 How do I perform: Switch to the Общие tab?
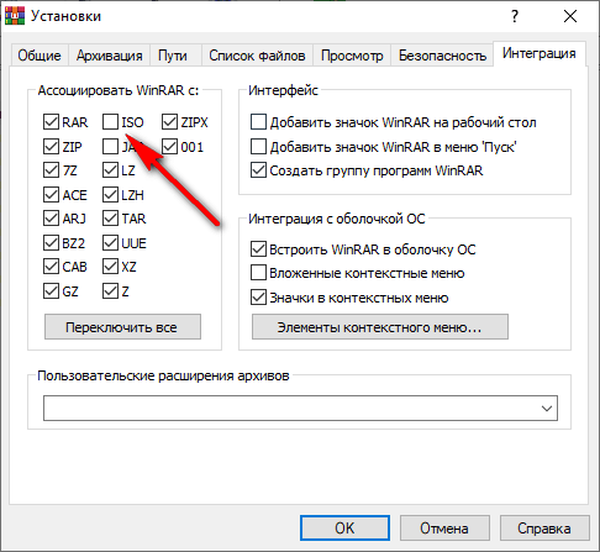pyautogui.click(x=38, y=56)
